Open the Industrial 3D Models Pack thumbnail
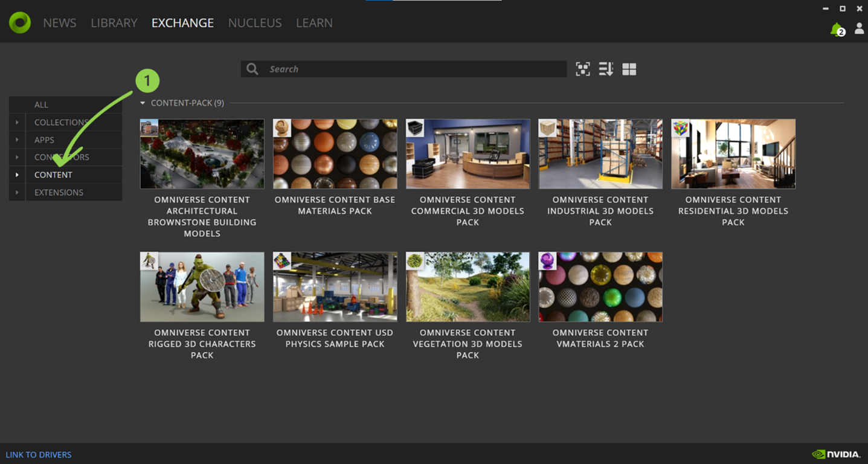 [x=601, y=154]
